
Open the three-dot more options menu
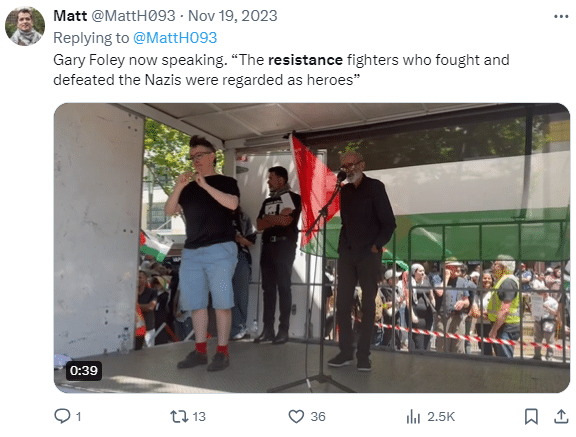(561, 17)
